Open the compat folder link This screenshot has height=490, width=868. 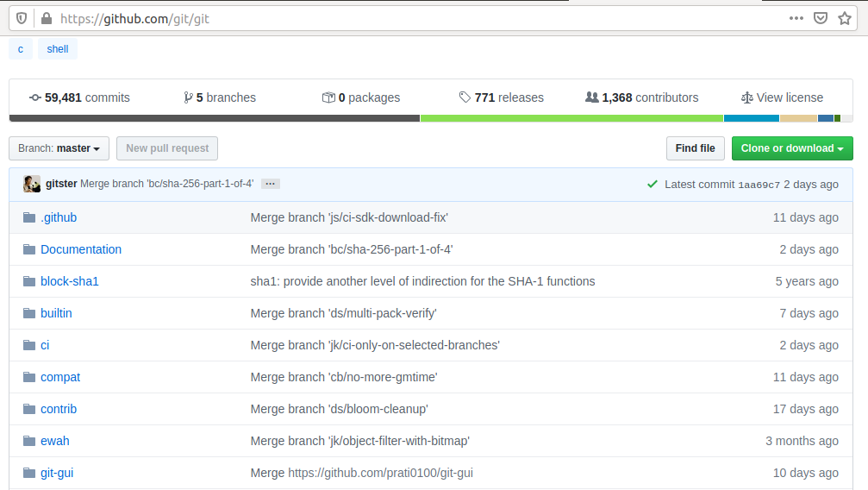pyautogui.click(x=60, y=377)
